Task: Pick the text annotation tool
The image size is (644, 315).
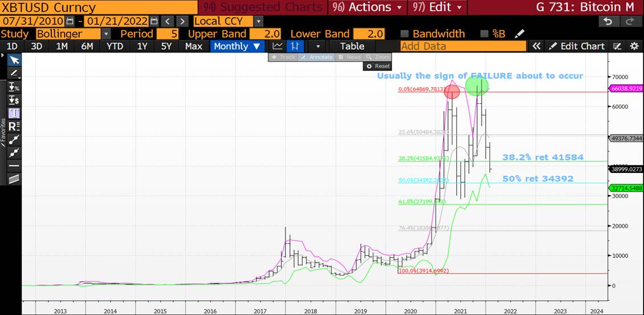Action: [x=14, y=113]
